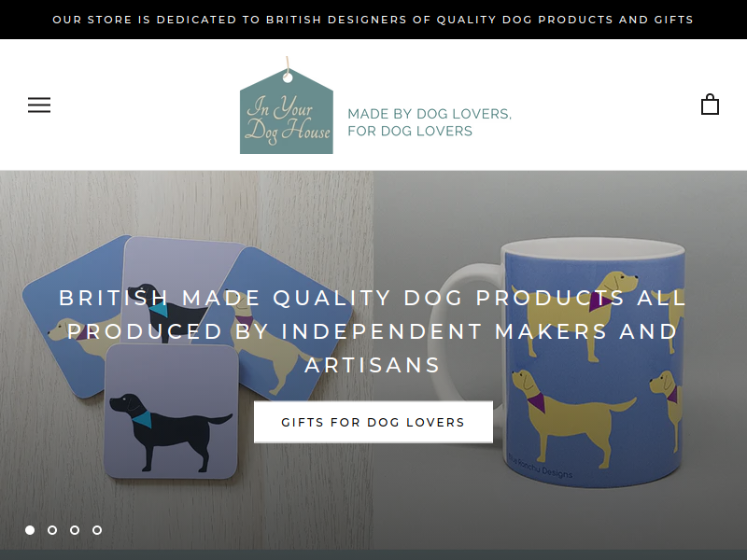Click the hero heading about British made products
The image size is (747, 560).
(373, 331)
